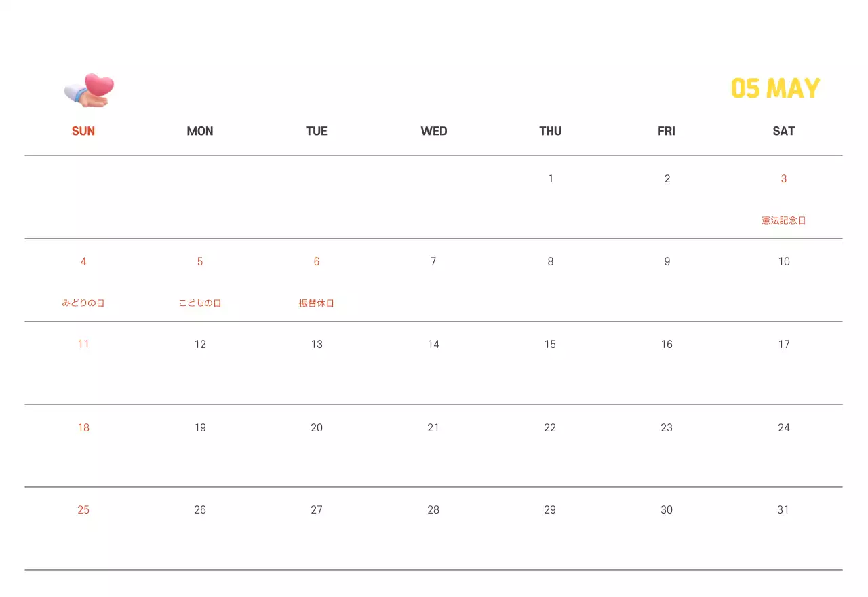Click the 05 MAY month title

[775, 89]
